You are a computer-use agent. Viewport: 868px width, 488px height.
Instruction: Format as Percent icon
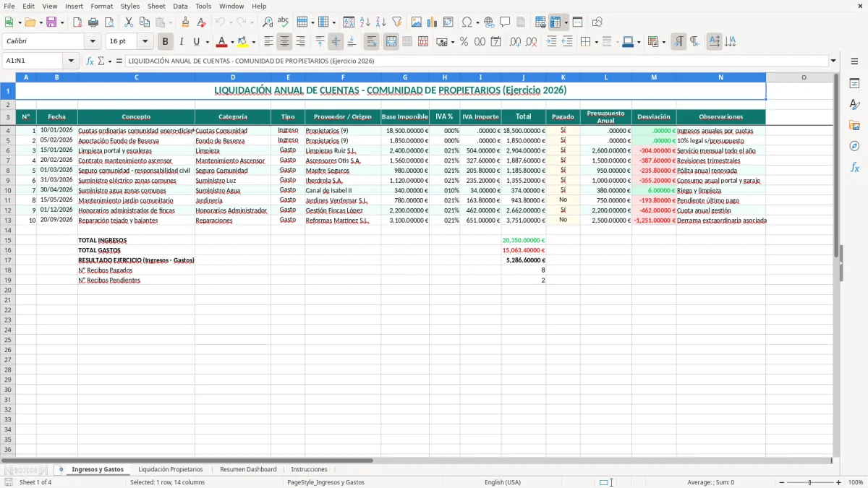(464, 42)
